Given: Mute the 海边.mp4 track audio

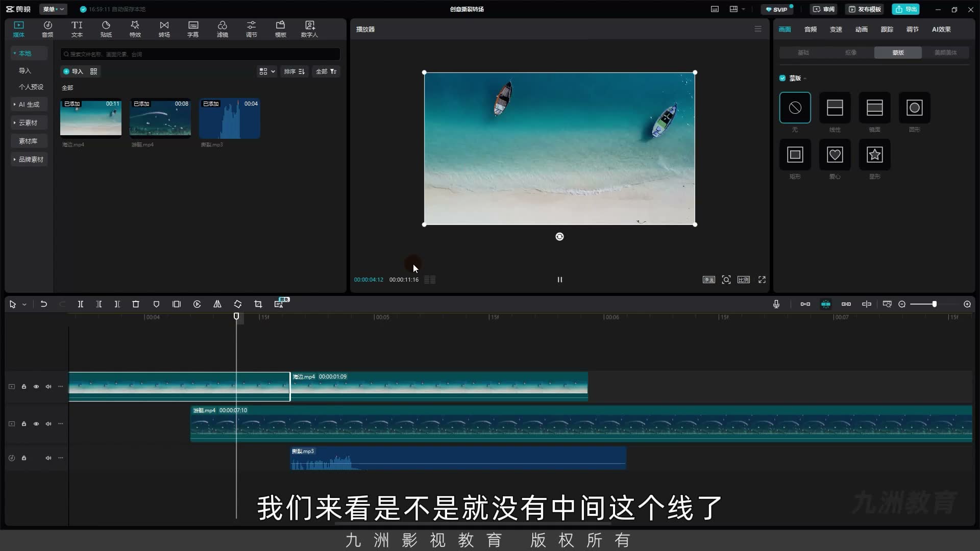Looking at the screenshot, I should click(48, 387).
